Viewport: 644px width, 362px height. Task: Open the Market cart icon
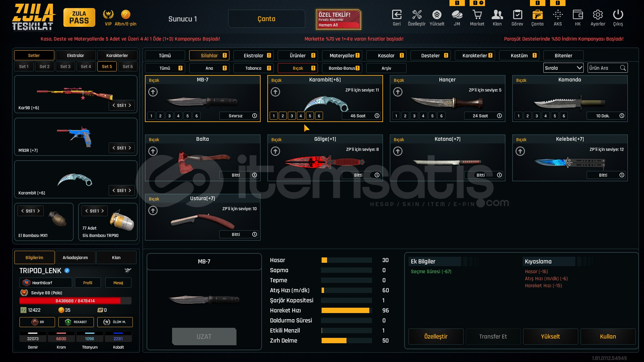(x=477, y=15)
